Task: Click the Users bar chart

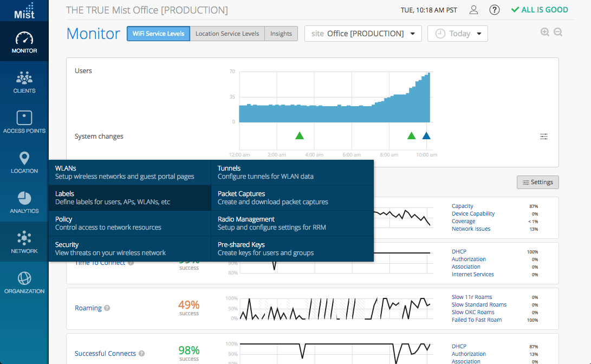Action: tap(334, 97)
